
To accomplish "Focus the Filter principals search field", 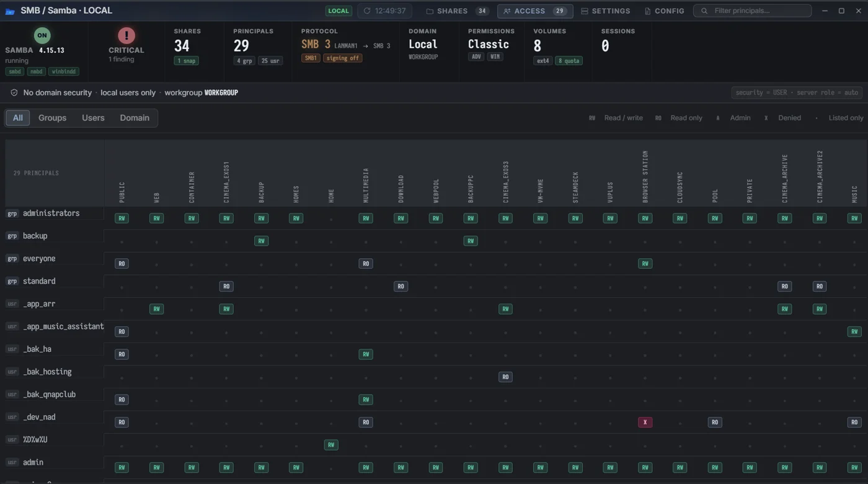I will coord(752,11).
